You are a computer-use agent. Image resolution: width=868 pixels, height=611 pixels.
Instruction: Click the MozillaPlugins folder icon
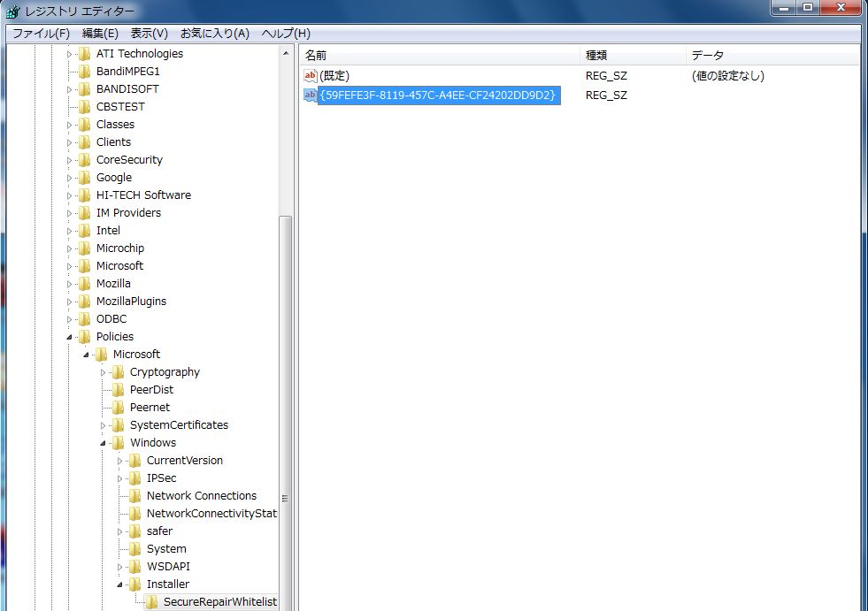85,302
